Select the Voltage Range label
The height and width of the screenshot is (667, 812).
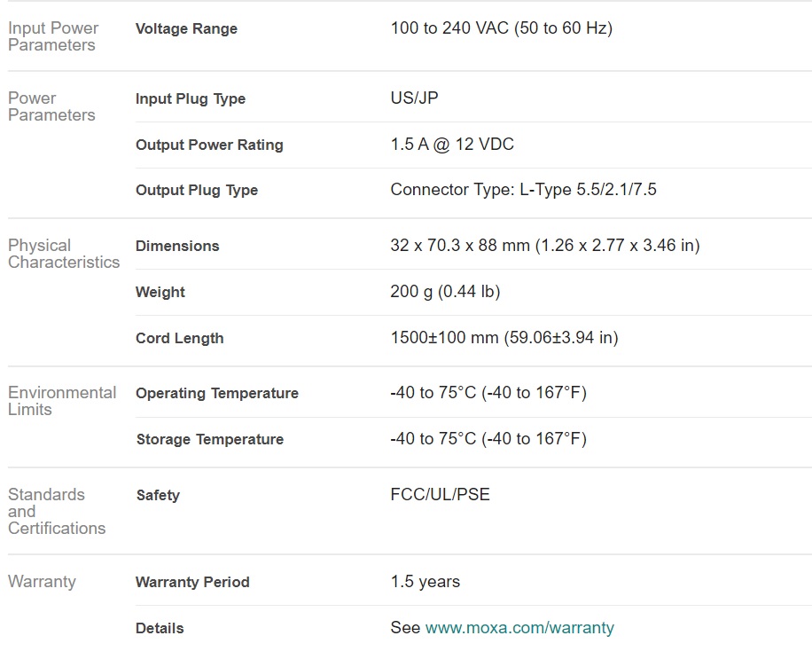pyautogui.click(x=186, y=28)
